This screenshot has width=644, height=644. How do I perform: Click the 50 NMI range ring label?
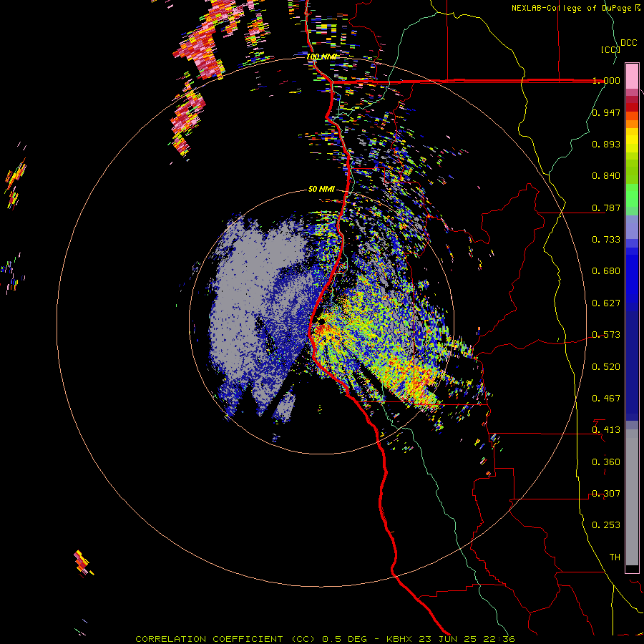(x=321, y=190)
